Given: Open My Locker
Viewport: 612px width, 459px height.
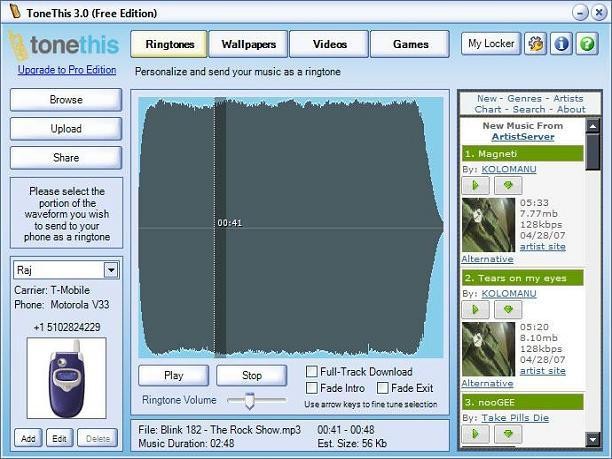Looking at the screenshot, I should click(x=491, y=43).
